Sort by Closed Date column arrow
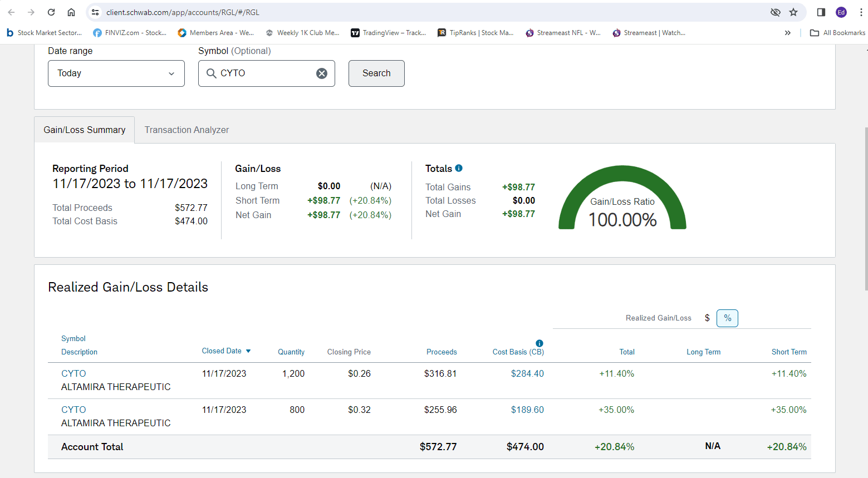Screen dimensions: 868x478 248,351
